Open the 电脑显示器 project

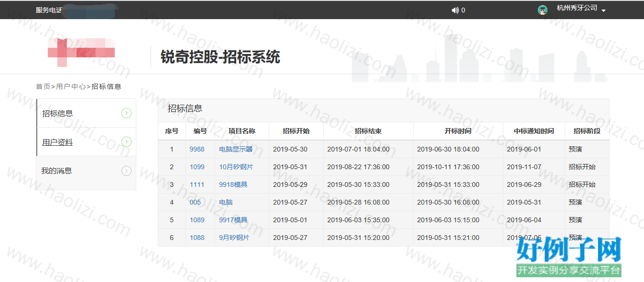coord(236,149)
